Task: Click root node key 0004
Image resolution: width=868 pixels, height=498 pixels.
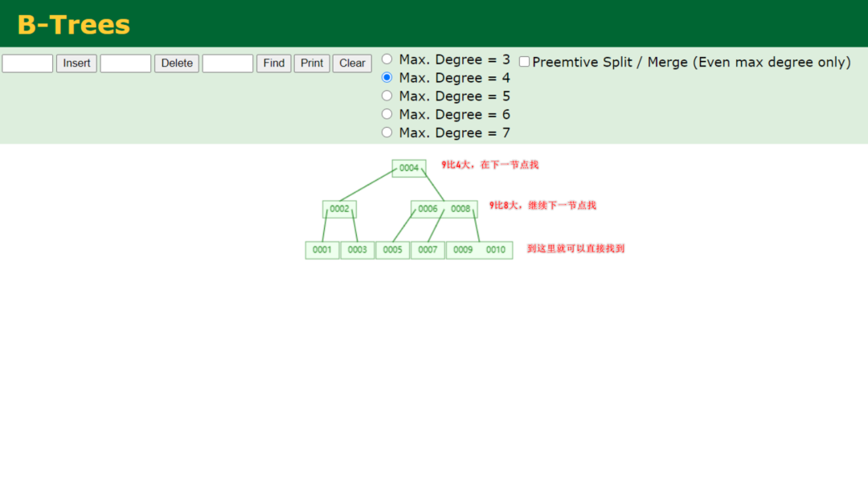Action: (x=409, y=168)
